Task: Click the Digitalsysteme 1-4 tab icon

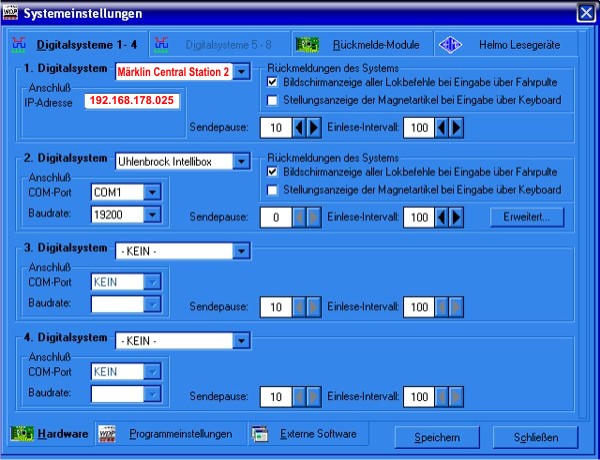Action: click(x=20, y=45)
